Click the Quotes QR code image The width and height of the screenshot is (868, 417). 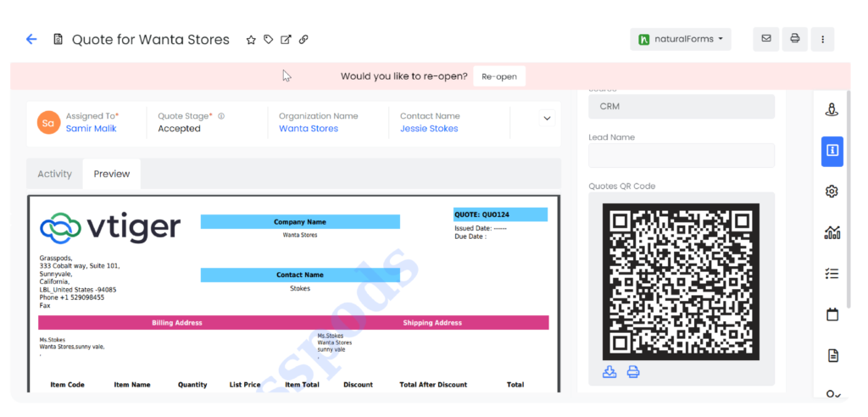(681, 282)
